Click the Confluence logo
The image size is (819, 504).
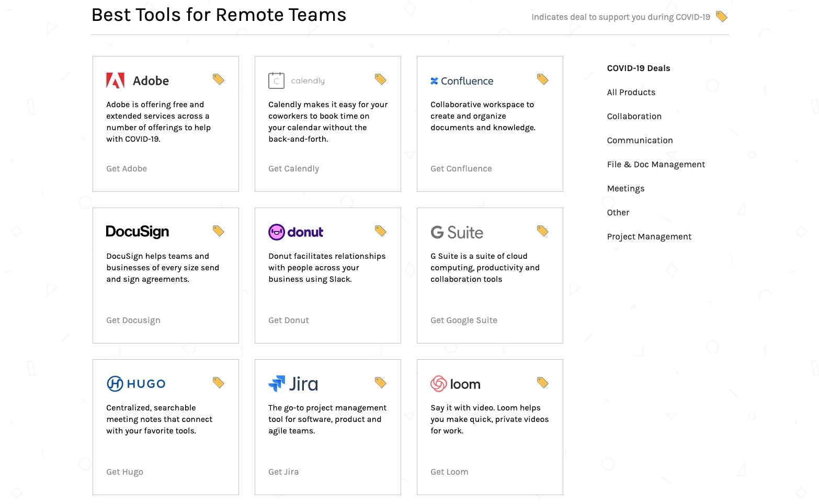(x=462, y=81)
